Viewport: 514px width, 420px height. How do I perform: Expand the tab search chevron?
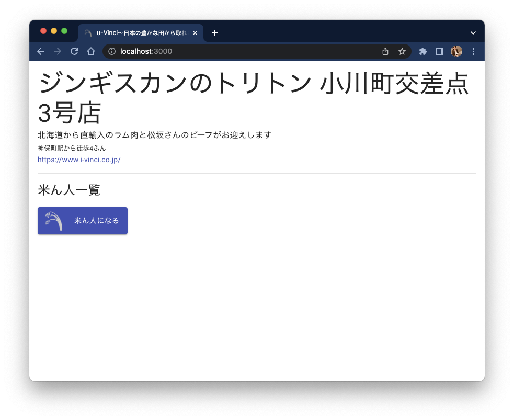[473, 33]
